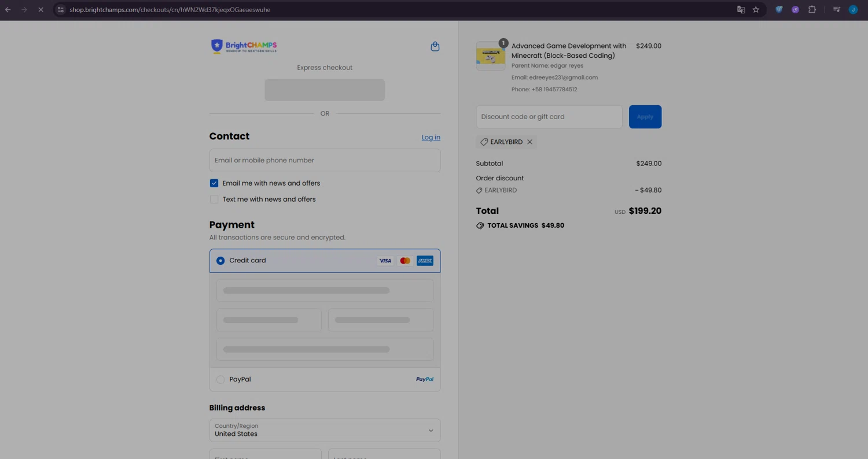Screen dimensions: 868x459
Task: Click the Advanced Game Development course title
Action: [569, 51]
